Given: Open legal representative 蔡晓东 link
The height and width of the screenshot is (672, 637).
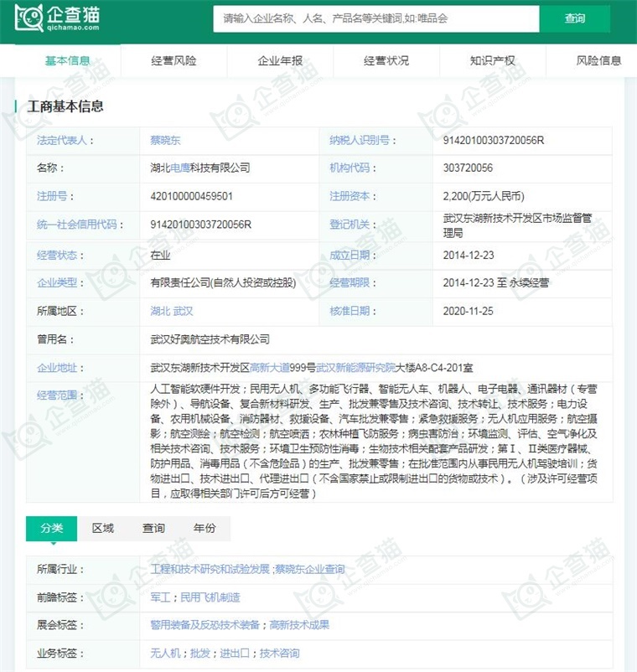Looking at the screenshot, I should (x=165, y=140).
